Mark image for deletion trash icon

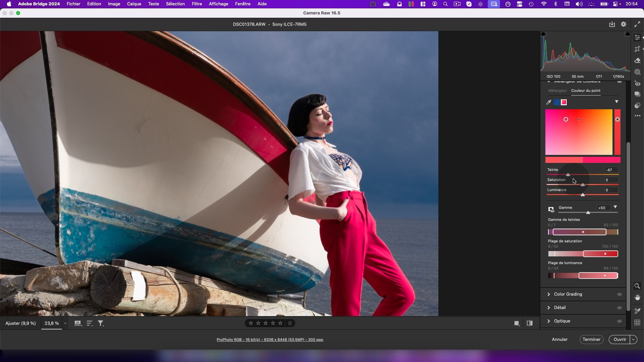point(290,323)
